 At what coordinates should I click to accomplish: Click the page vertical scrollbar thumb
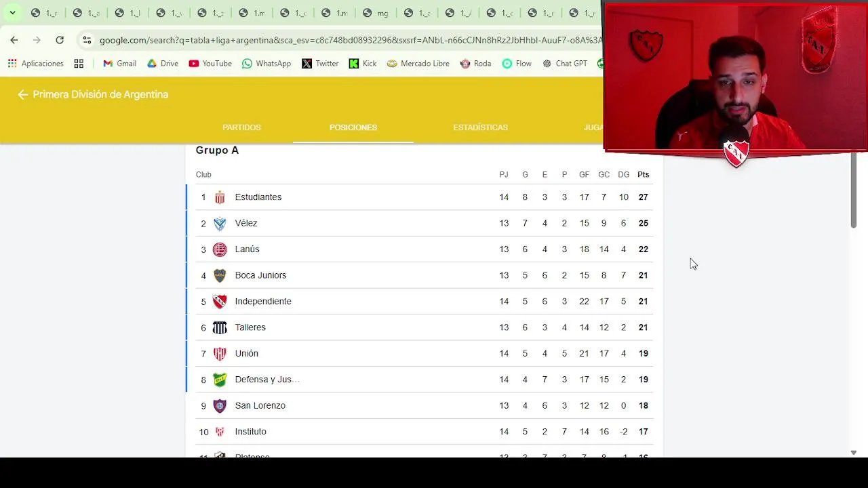coord(854,190)
